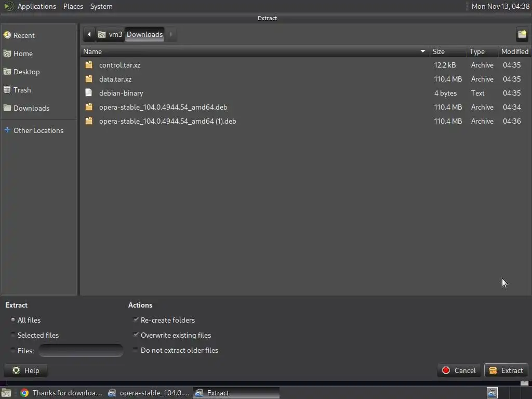Switch to opera-stable_104.0 archive taskbar window
The image size is (532, 399).
(x=149, y=393)
